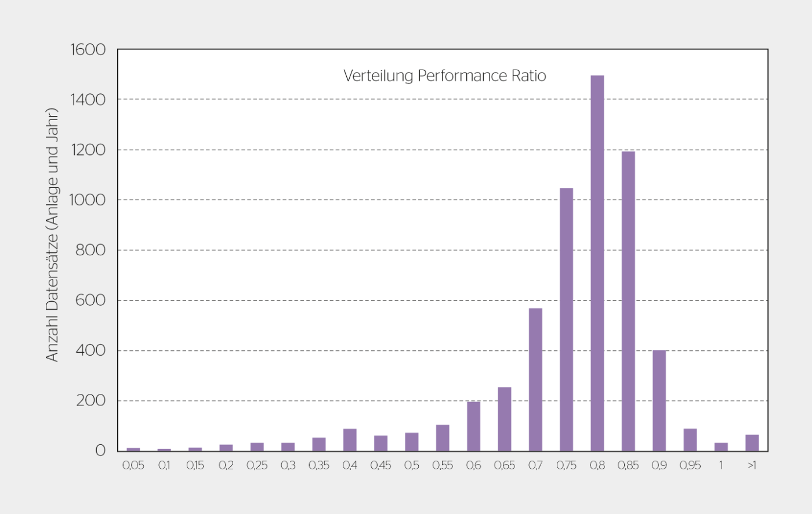Image resolution: width=812 pixels, height=514 pixels.
Task: Click the purple bar above 0,85
Action: point(628,301)
